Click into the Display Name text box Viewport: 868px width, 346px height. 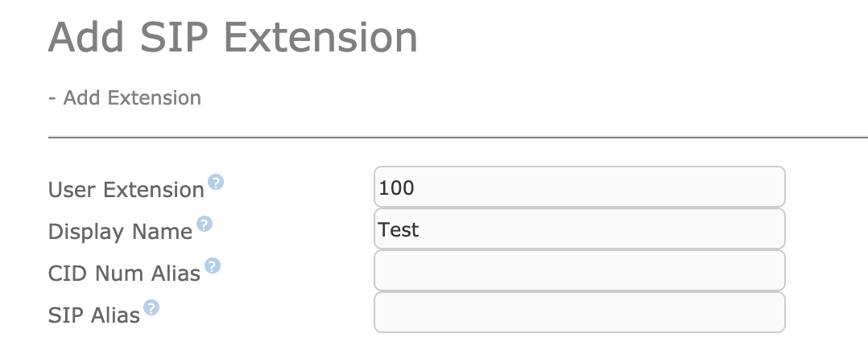[x=579, y=229]
